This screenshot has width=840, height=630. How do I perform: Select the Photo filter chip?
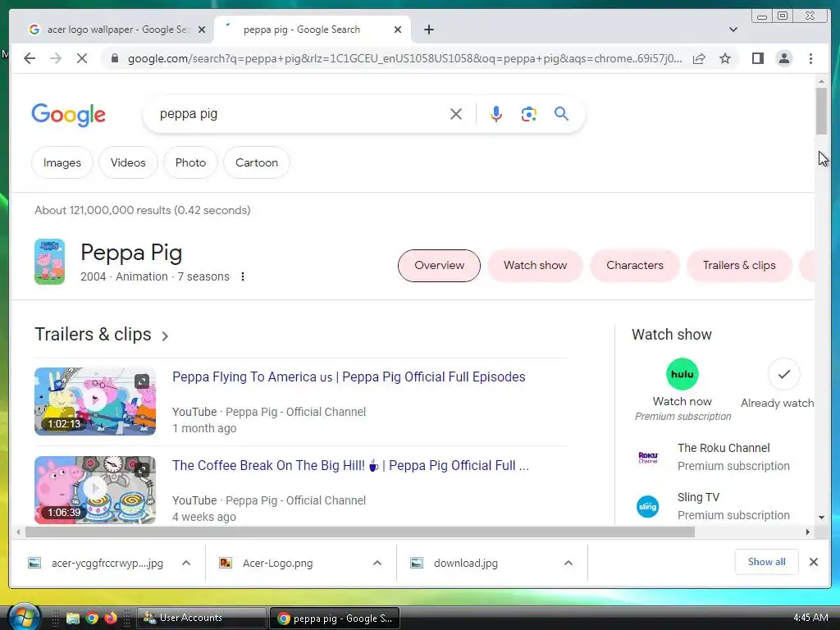click(x=190, y=162)
